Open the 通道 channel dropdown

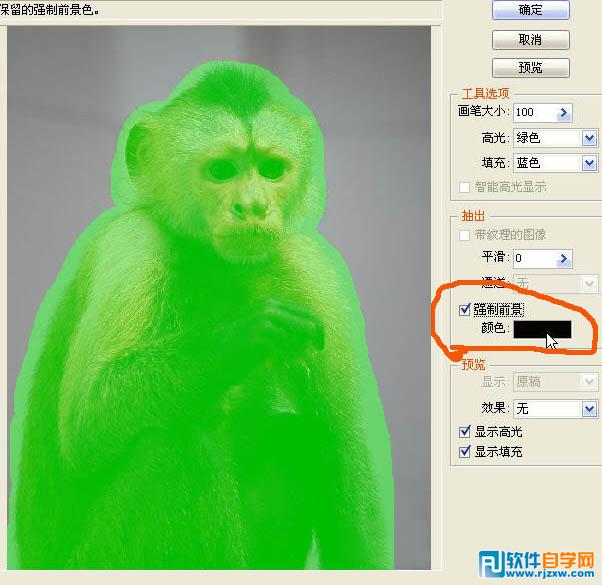(589, 284)
